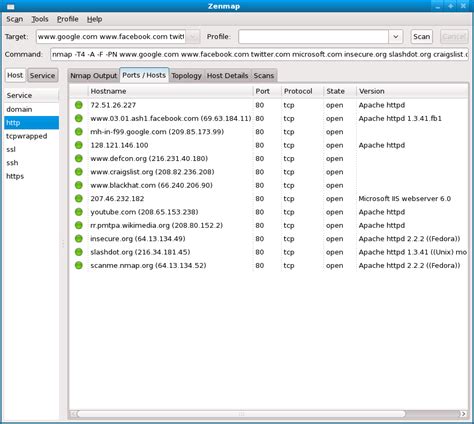The height and width of the screenshot is (424, 474).
Task: Open the Target history dropdown arrow
Action: tap(193, 37)
